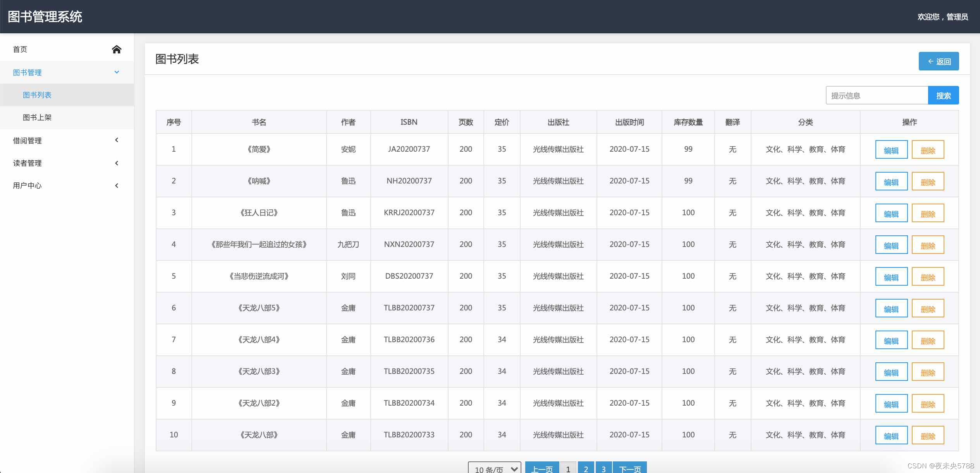Image resolution: width=980 pixels, height=473 pixels.
Task: Click the author cell 九把刀
Action: [348, 244]
